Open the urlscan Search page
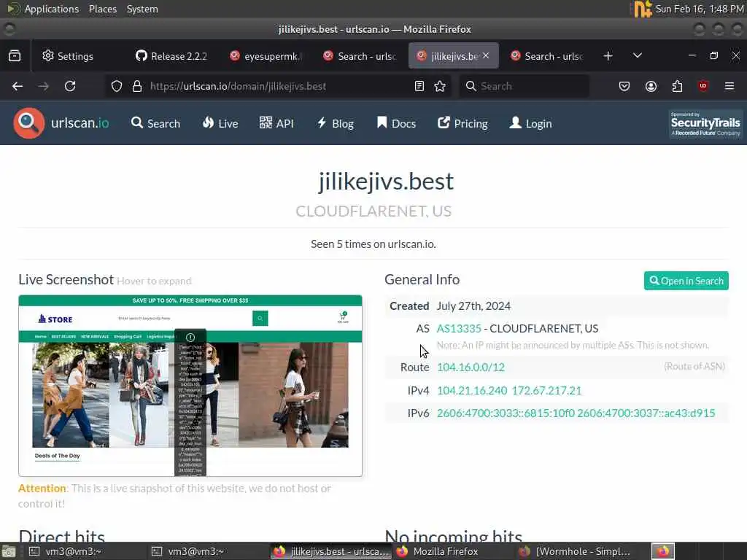This screenshot has height=560, width=747. point(156,123)
